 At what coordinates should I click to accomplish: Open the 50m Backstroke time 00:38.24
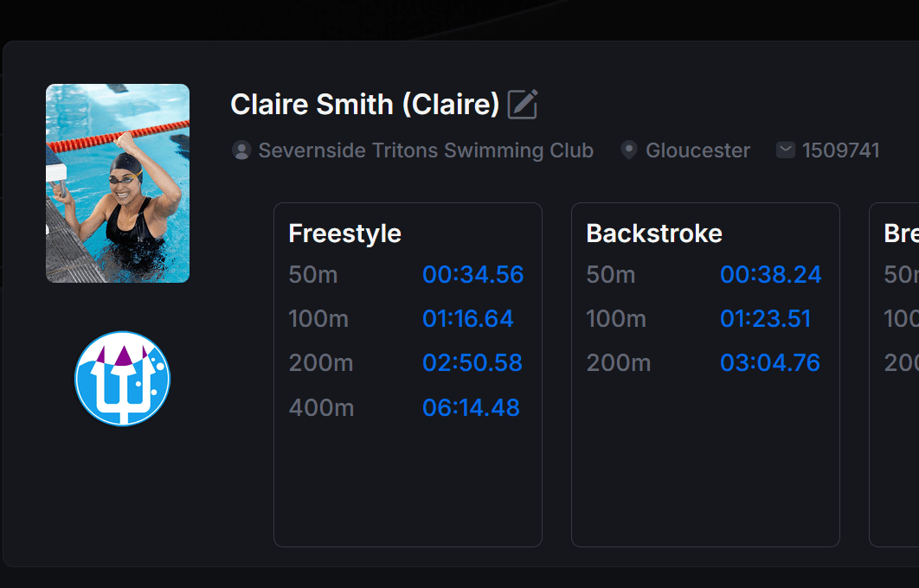coord(770,275)
